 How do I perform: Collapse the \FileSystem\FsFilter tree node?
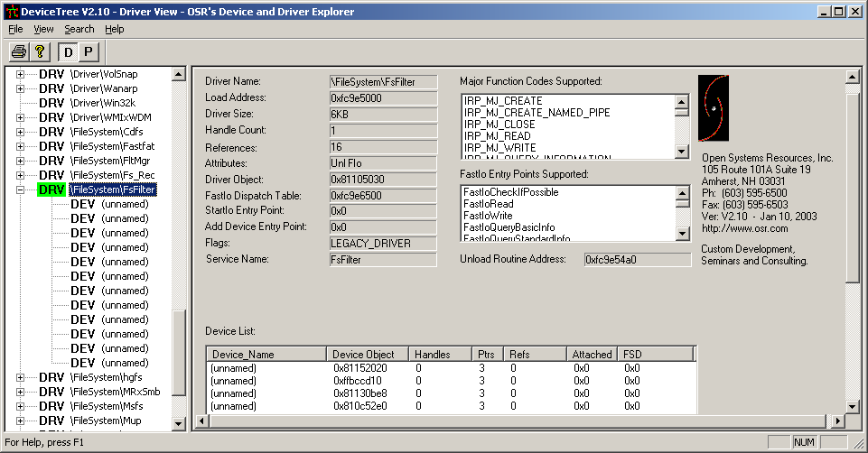[20, 190]
